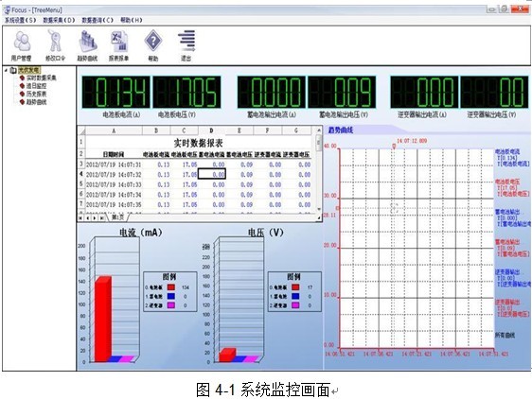Image resolution: width=532 pixels, height=399 pixels.
Task: Click the blue 蓄电池 swatch in voltage legend
Action: coord(295,296)
